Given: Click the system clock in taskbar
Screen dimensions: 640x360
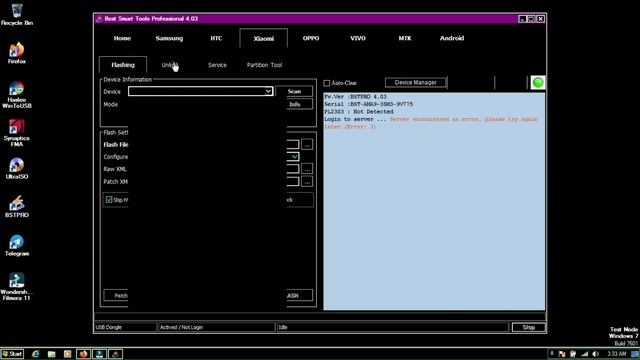Looking at the screenshot, I should coord(616,354).
